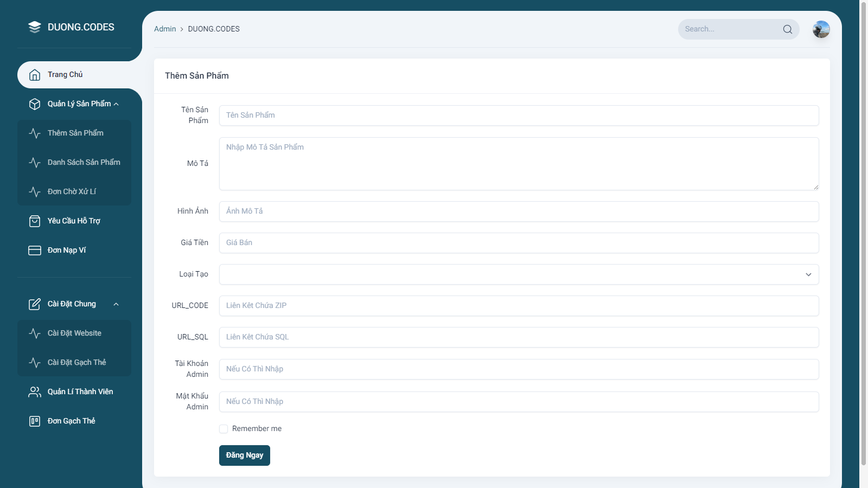This screenshot has width=868, height=488.
Task: Focus the Tên Sản Phẩm input field
Action: point(519,115)
